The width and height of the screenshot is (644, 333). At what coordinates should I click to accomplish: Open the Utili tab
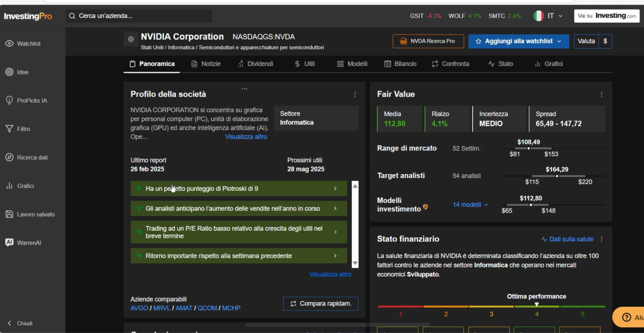(305, 64)
